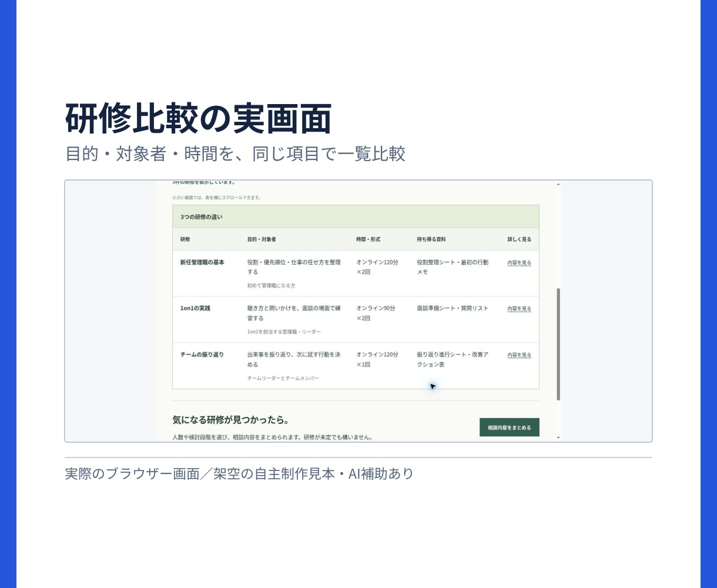Click the 研修 column header

(185, 239)
